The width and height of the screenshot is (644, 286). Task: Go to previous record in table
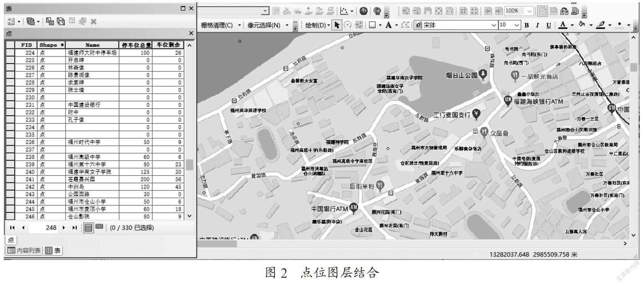click(x=23, y=228)
